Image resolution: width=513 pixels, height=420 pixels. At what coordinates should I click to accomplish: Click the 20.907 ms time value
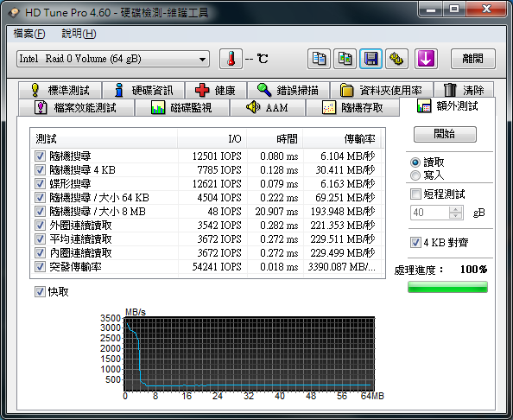point(276,212)
